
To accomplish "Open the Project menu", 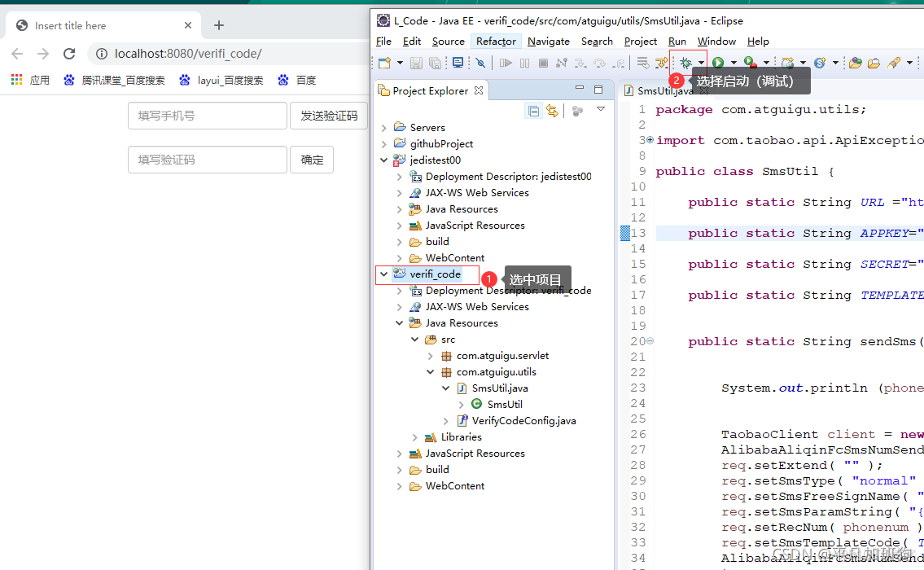I will pos(641,42).
